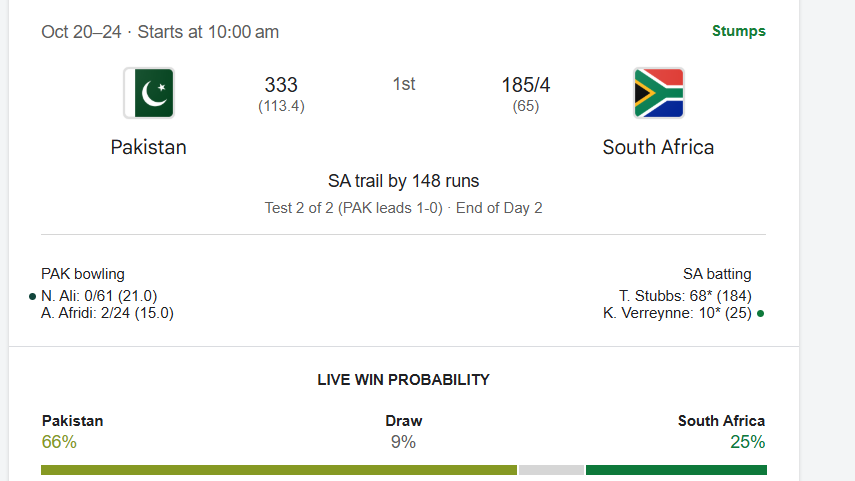Click the green Stumps status label
855x481 pixels.
click(x=738, y=31)
